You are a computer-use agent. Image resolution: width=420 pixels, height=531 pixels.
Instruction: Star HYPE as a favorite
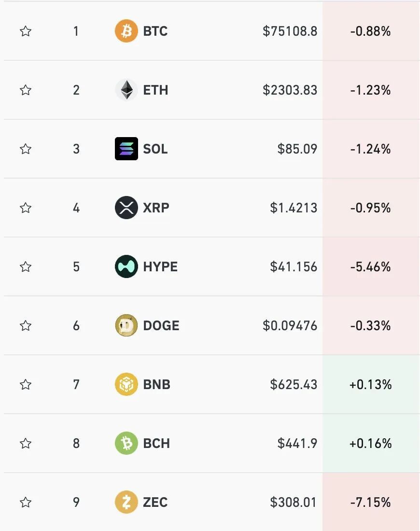[x=26, y=267]
